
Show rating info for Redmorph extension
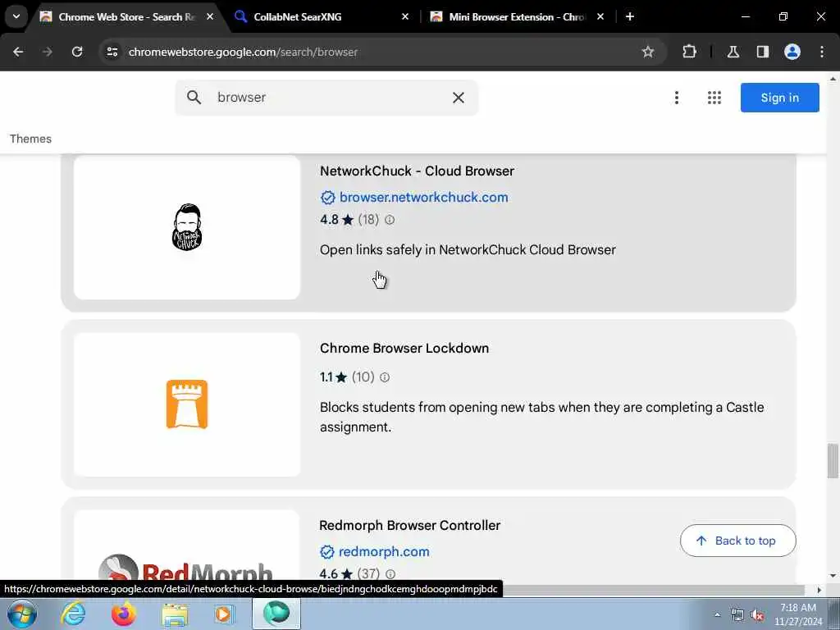coord(390,573)
